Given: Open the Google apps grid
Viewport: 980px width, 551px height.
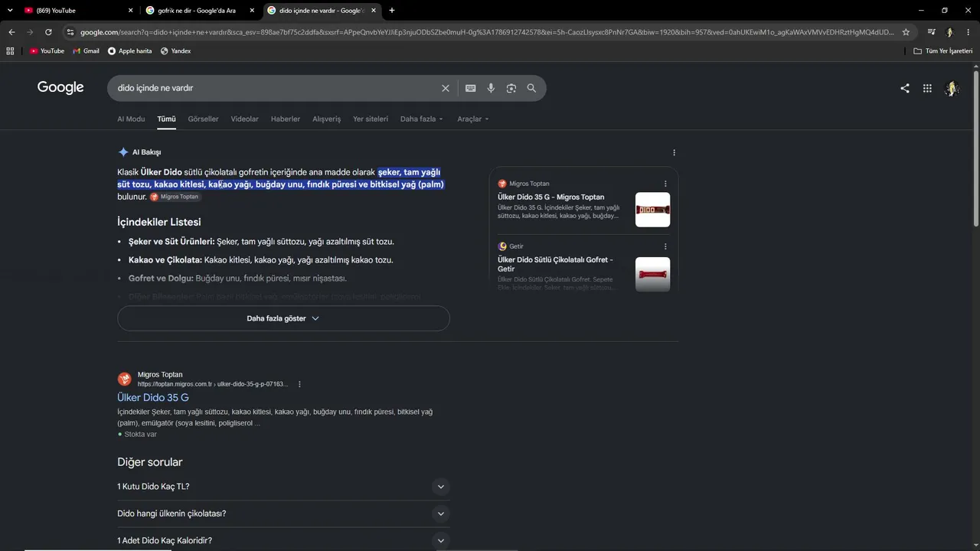Looking at the screenshot, I should point(927,88).
